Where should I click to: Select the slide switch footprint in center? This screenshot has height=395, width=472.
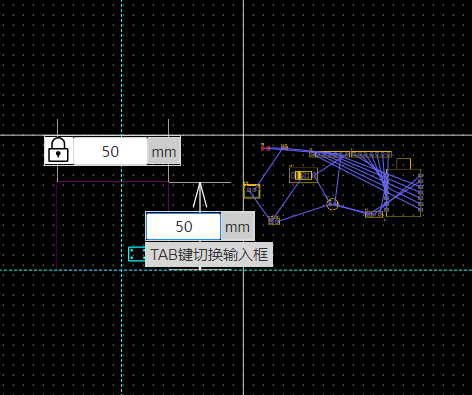click(303, 175)
